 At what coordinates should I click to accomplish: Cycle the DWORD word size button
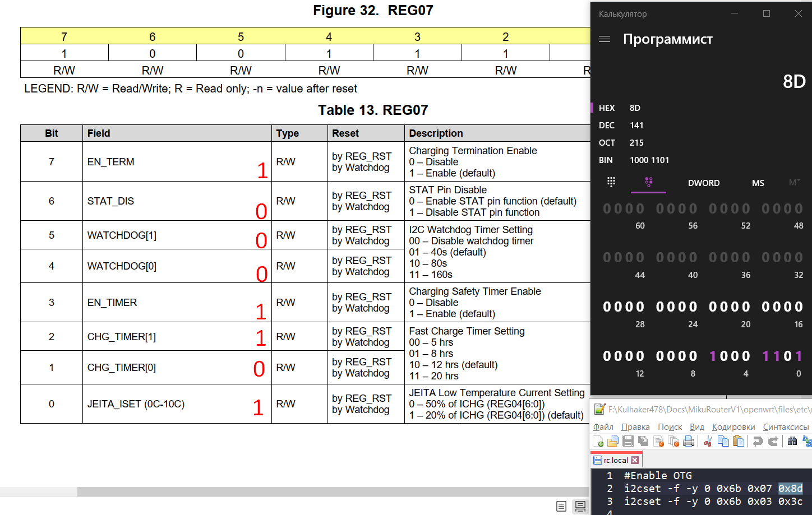coord(704,183)
